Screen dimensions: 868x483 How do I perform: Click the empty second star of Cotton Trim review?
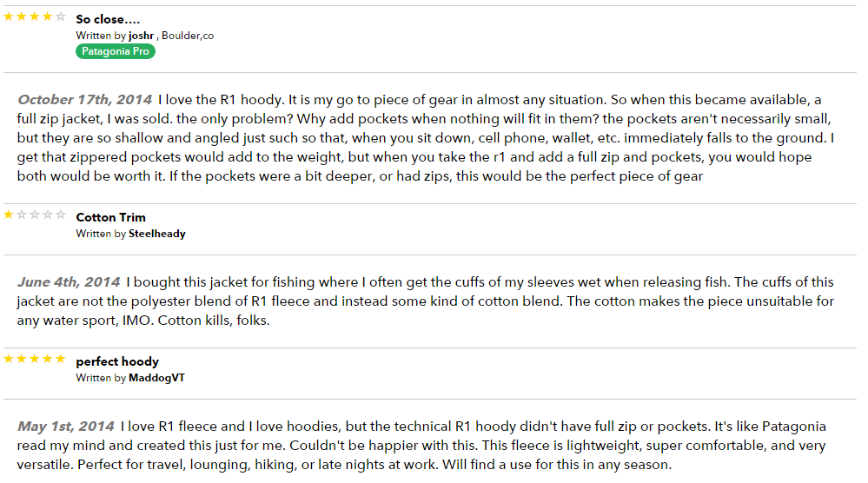(22, 215)
